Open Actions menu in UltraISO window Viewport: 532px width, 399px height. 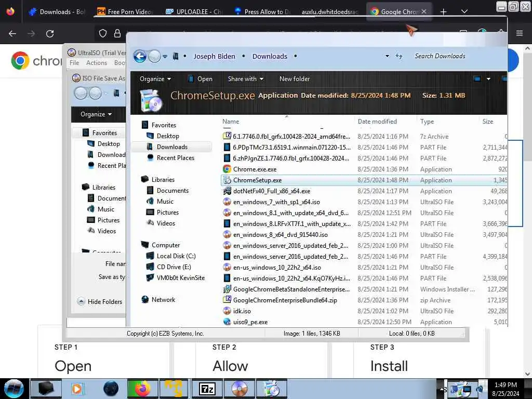tap(96, 63)
